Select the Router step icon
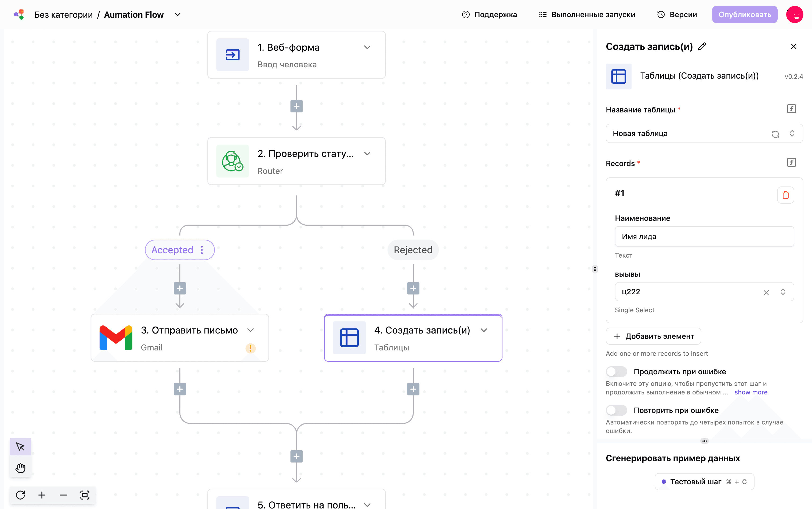812x509 pixels. (232, 161)
